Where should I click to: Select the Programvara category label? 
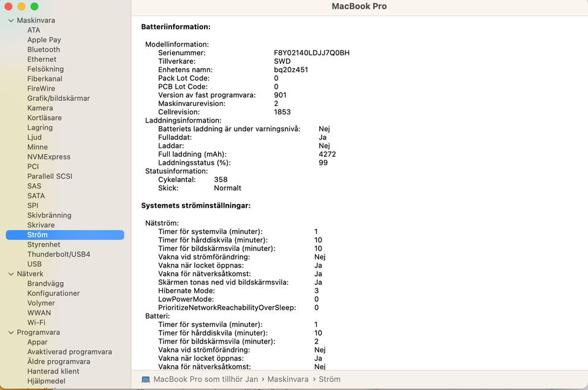(x=38, y=332)
